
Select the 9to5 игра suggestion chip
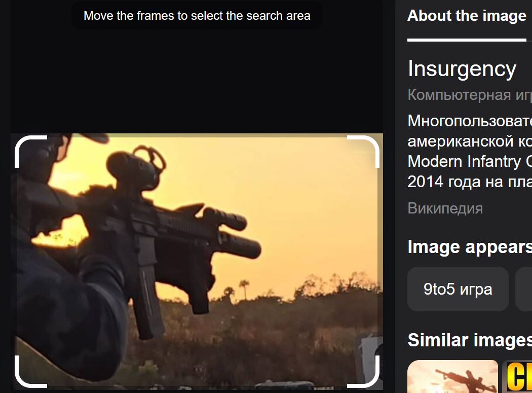click(x=458, y=289)
